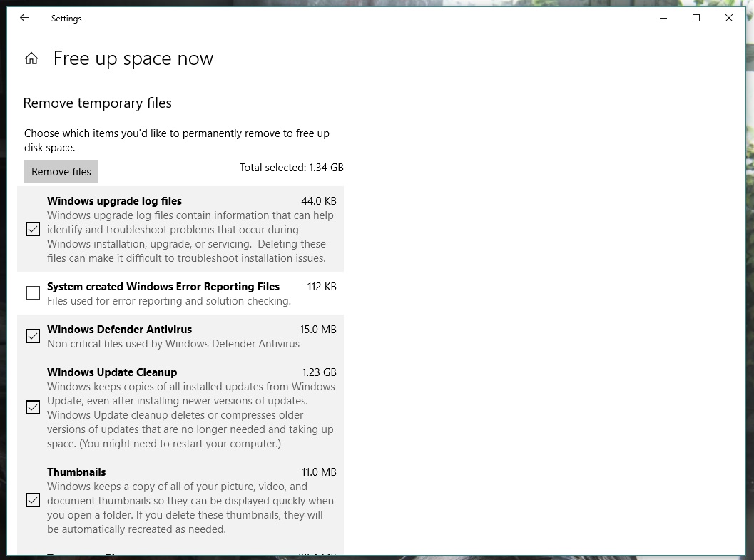Click the Settings window title text
The height and width of the screenshot is (560, 754).
click(66, 19)
